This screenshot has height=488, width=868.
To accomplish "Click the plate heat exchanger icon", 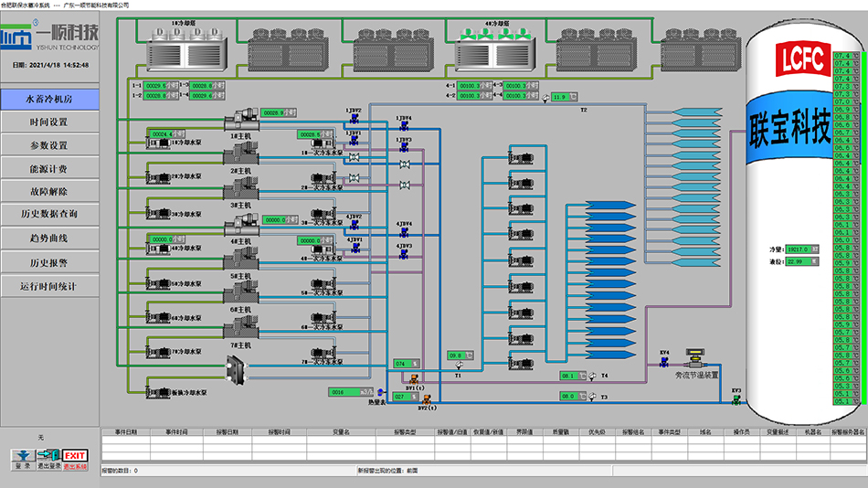I will (x=237, y=370).
